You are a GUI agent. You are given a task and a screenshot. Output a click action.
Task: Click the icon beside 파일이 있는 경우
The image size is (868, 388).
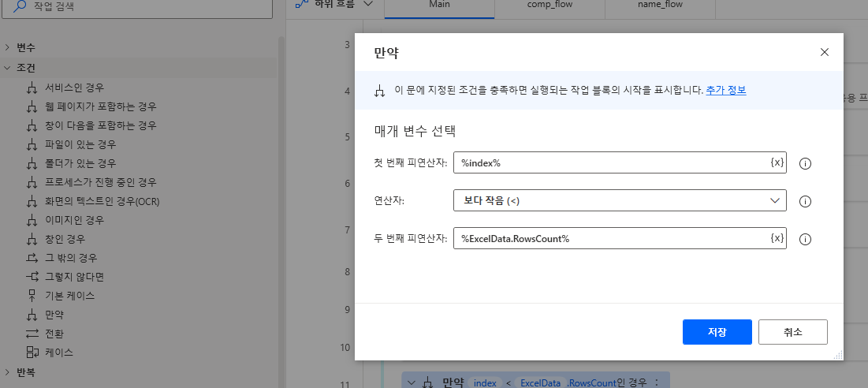point(32,144)
